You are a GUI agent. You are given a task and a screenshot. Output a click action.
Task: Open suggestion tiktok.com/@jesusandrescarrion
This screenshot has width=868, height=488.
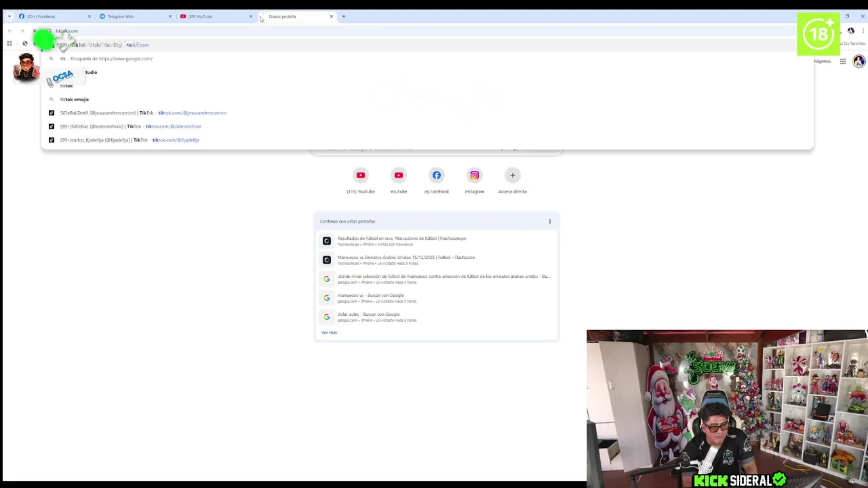tap(427, 113)
